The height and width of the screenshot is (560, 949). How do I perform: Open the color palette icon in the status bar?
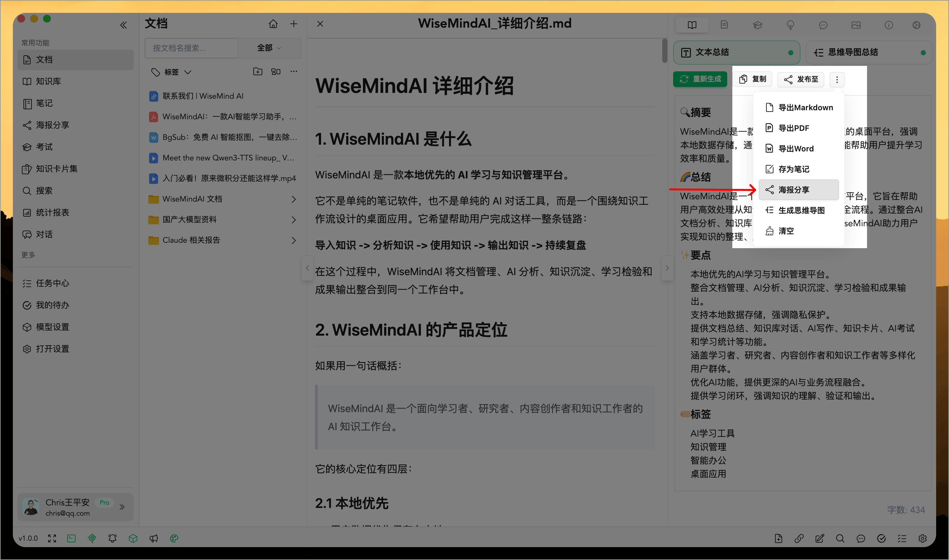click(x=174, y=538)
